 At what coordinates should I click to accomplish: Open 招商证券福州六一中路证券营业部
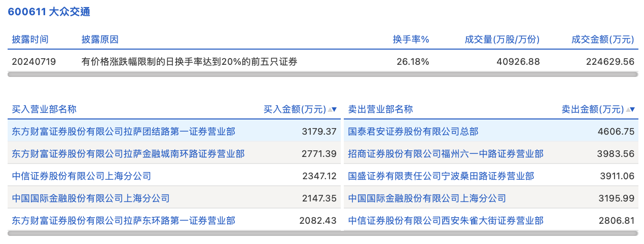point(446,153)
